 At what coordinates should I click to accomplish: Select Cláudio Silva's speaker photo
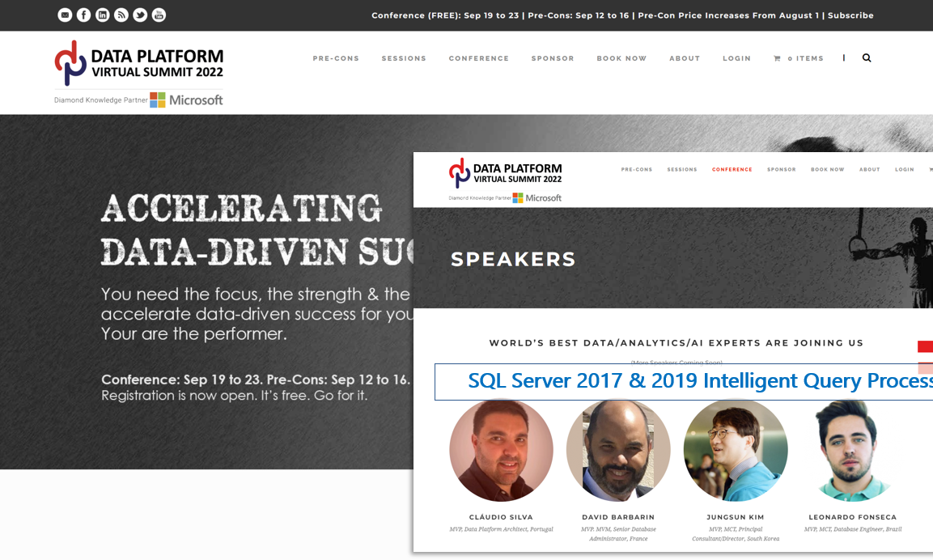[x=501, y=451]
